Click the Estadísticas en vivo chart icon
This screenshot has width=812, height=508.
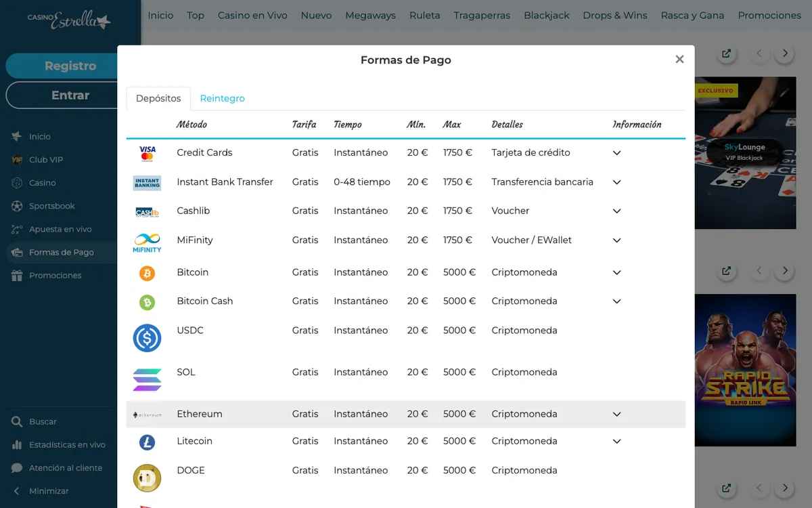[x=17, y=445]
